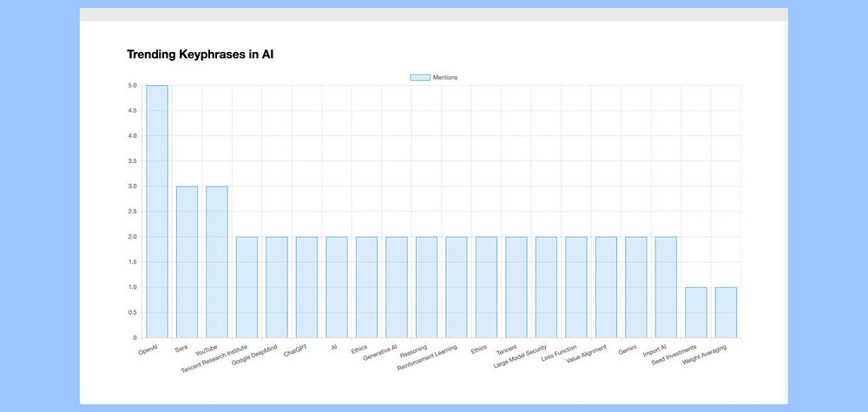Click the 'OpenAI' x-axis label

click(x=148, y=350)
